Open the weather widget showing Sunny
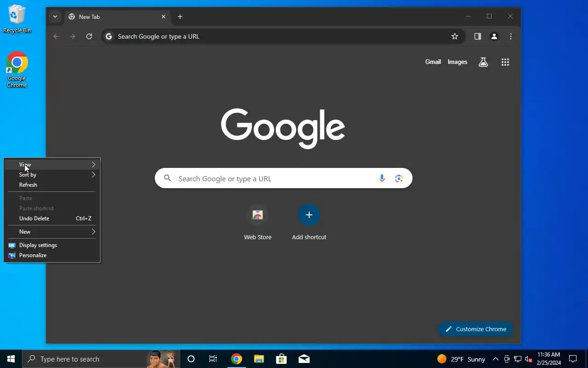 click(461, 359)
